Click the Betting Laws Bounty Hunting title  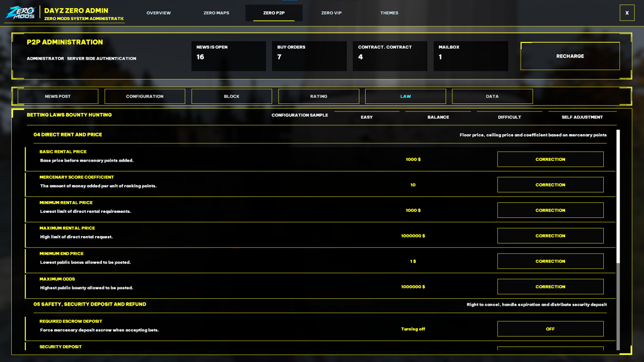tap(69, 115)
